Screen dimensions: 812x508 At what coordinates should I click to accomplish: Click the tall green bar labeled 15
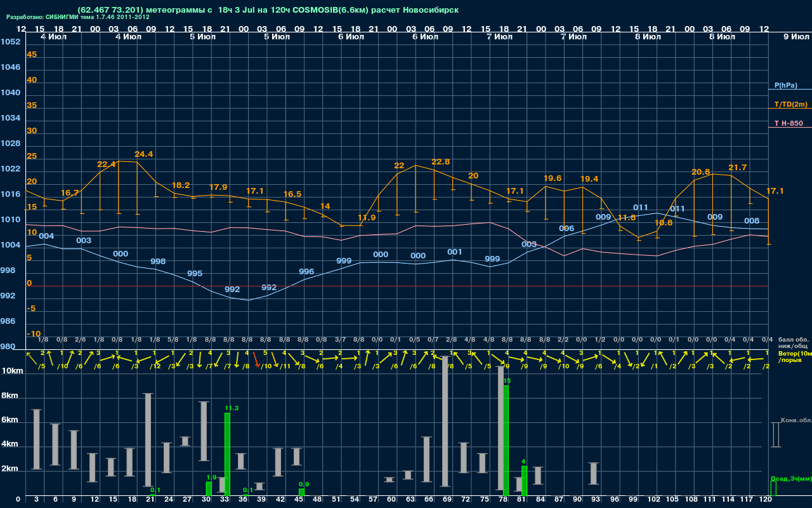506,441
